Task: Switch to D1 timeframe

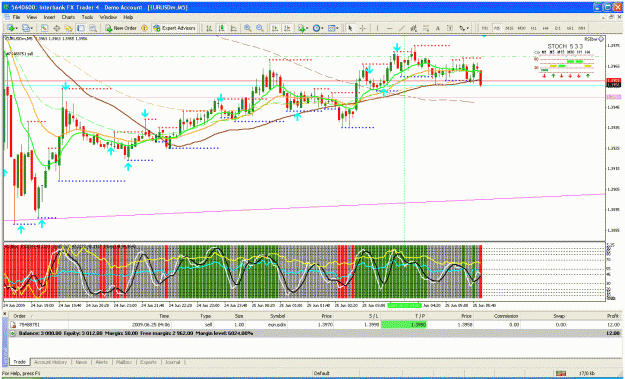Action: click(x=558, y=28)
